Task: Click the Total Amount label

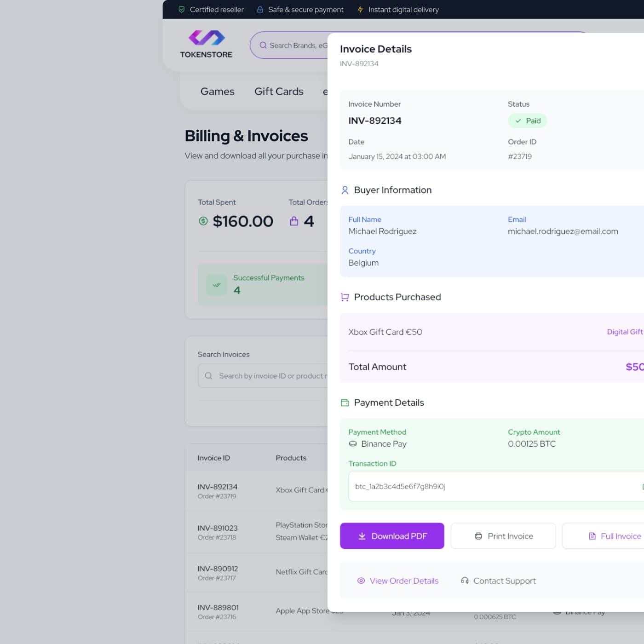Action: 377,367
